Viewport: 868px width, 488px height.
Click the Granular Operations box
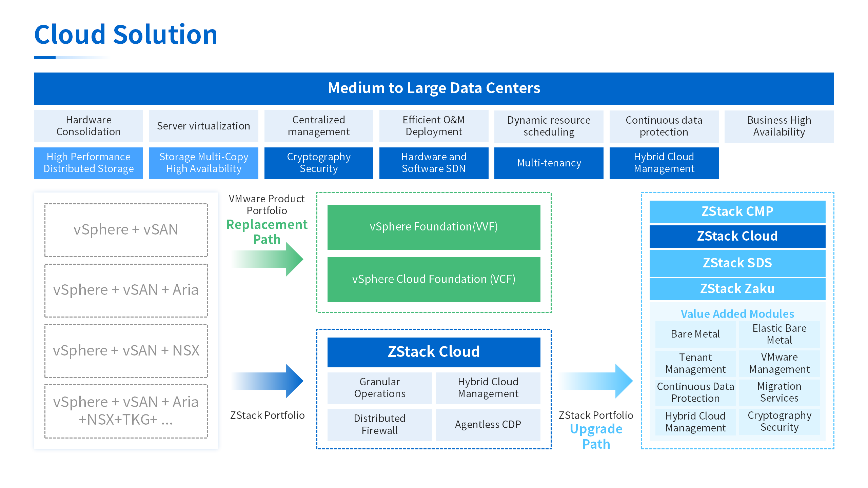[x=380, y=388]
